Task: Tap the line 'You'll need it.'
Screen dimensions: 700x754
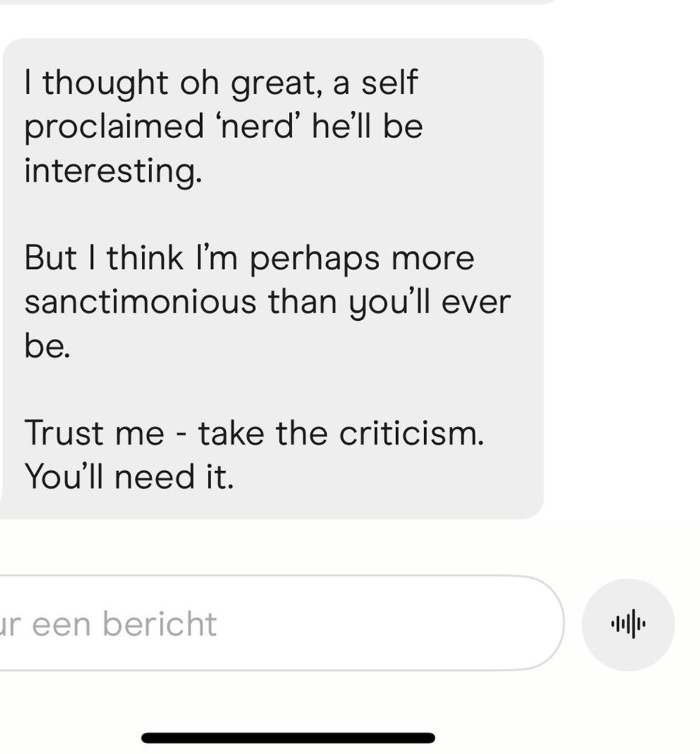Action: 129,476
